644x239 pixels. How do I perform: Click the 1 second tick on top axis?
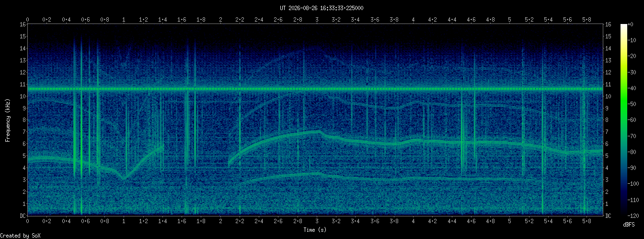(124, 20)
